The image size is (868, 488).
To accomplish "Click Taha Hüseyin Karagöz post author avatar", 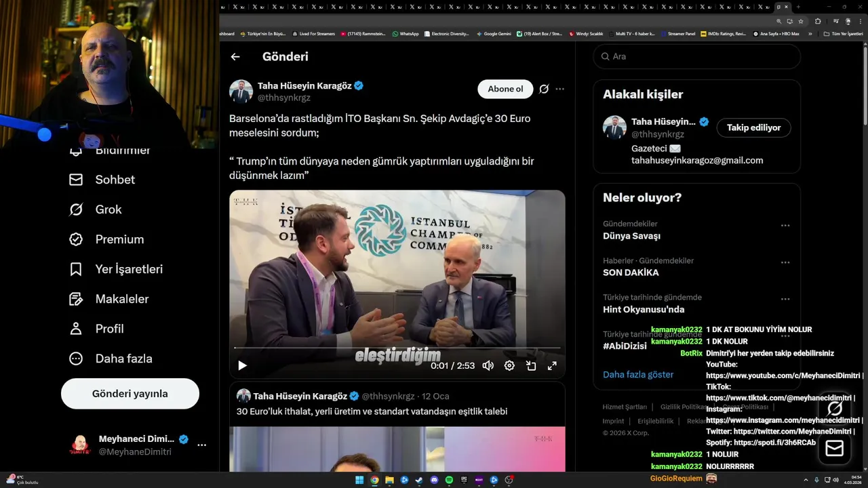I will (x=241, y=91).
